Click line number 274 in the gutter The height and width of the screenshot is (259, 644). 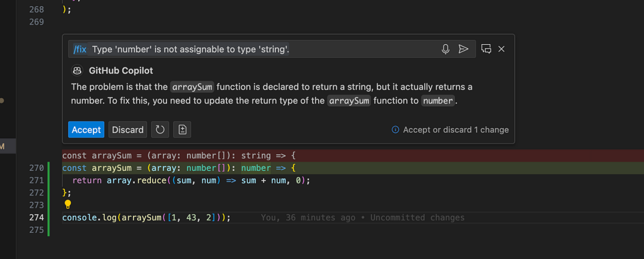[36, 218]
